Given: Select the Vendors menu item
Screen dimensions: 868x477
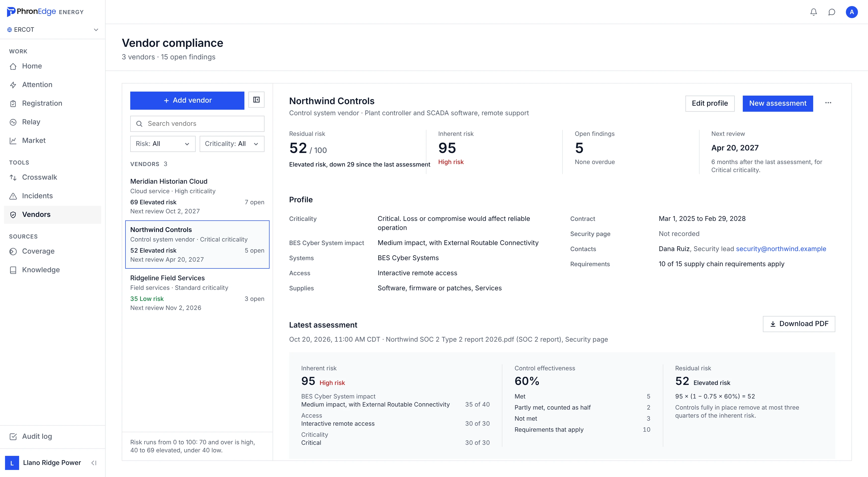Looking at the screenshot, I should tap(53, 215).
